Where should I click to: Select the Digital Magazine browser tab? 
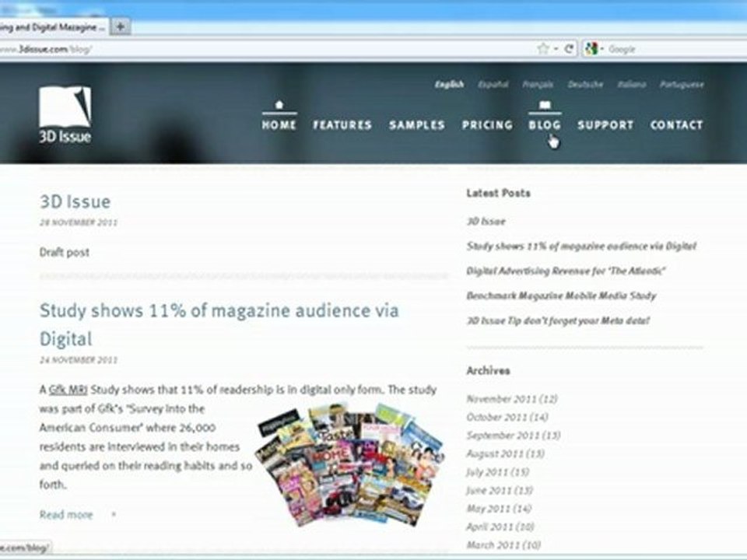click(54, 27)
